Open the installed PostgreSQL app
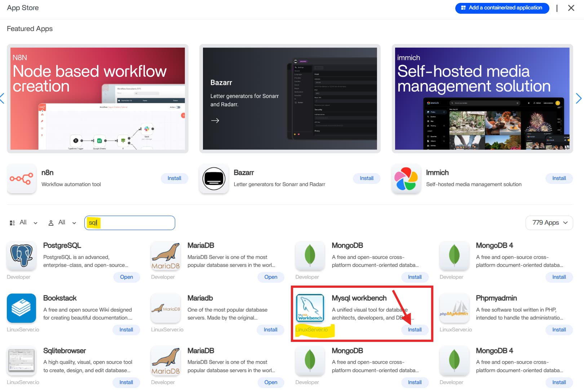Screen dimensions: 584x392 coord(126,277)
